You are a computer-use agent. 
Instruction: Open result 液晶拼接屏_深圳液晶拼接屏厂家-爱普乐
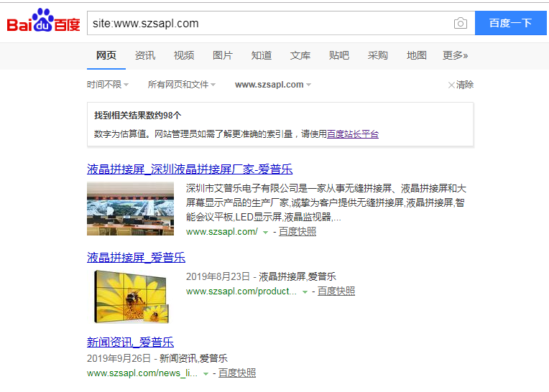(x=190, y=169)
